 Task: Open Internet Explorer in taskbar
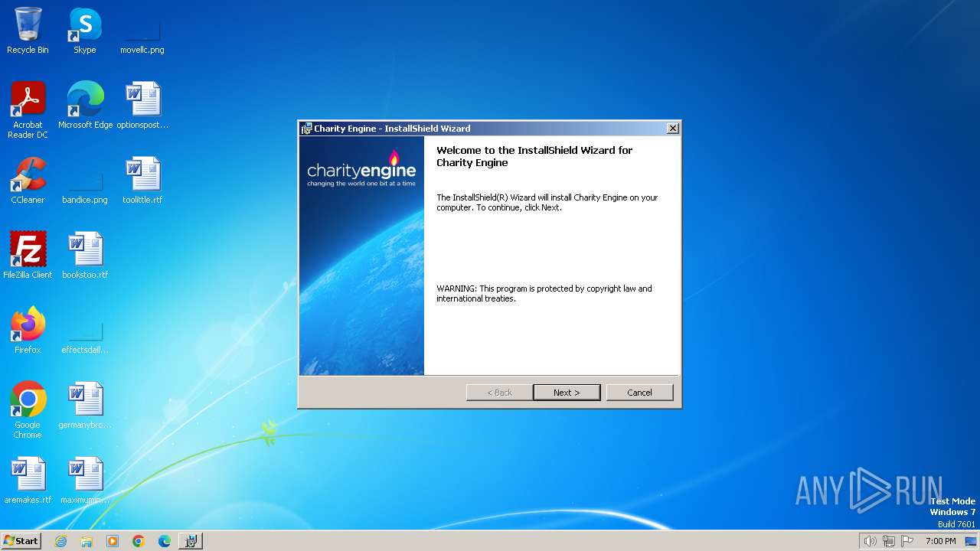60,541
